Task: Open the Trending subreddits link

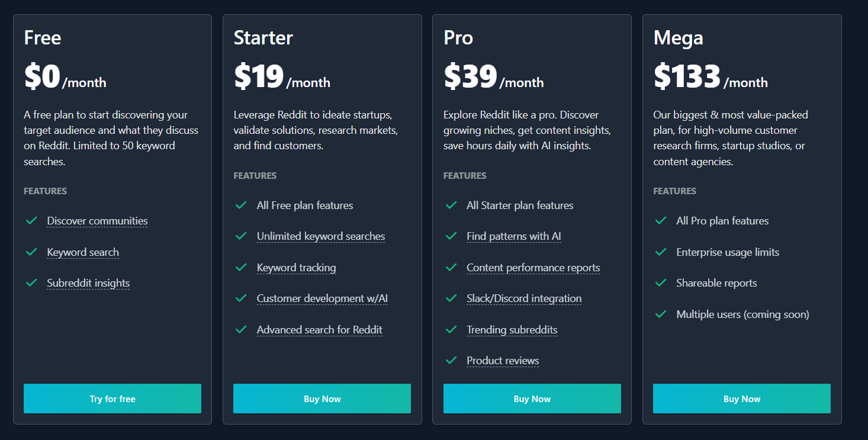Action: (x=512, y=330)
